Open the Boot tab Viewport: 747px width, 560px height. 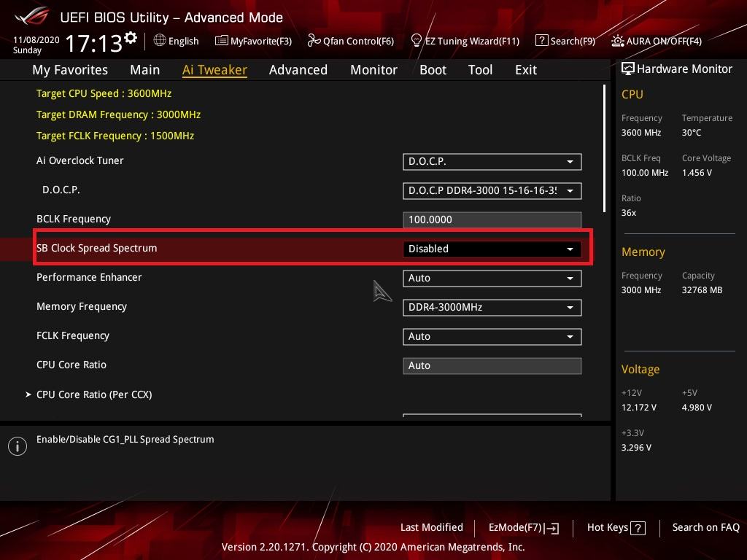click(x=433, y=70)
